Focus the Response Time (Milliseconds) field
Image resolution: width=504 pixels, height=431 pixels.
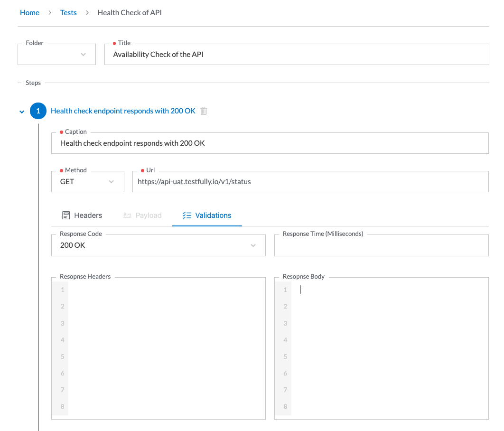(x=382, y=245)
